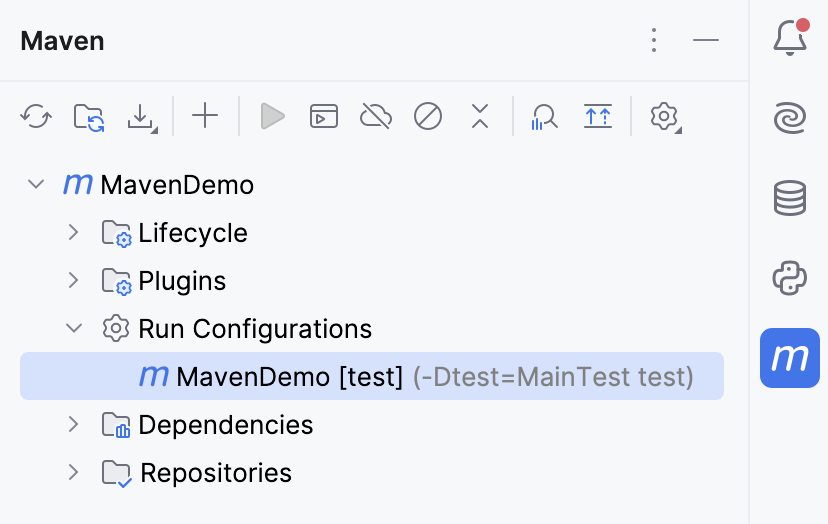Screen dimensions: 828x524
Task: Run the selected Maven build
Action: 272,117
